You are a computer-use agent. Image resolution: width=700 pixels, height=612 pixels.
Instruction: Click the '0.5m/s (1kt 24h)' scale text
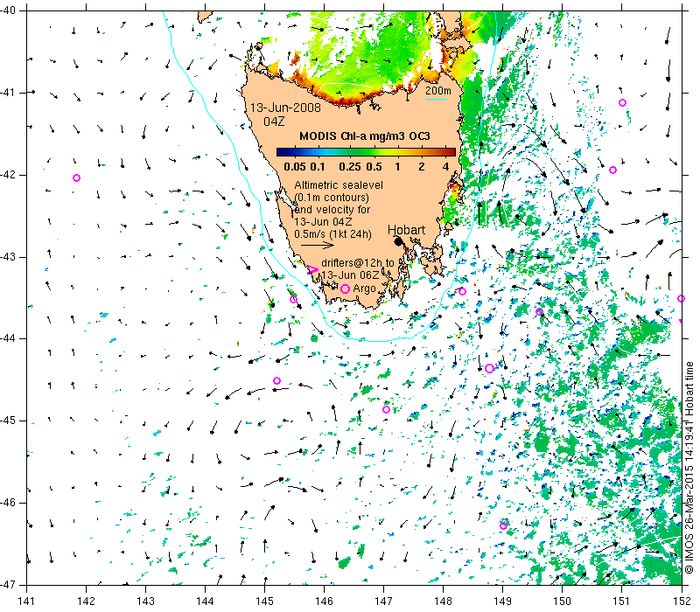[333, 233]
